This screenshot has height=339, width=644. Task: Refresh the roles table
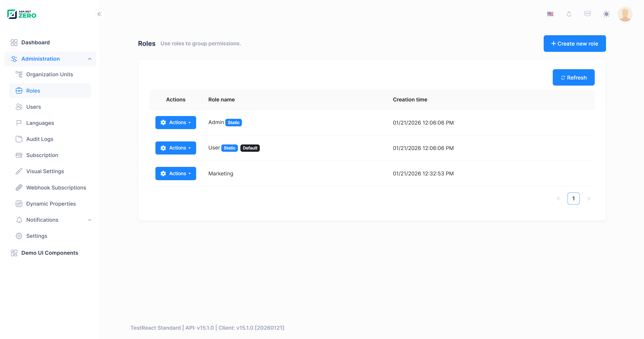[x=574, y=78]
